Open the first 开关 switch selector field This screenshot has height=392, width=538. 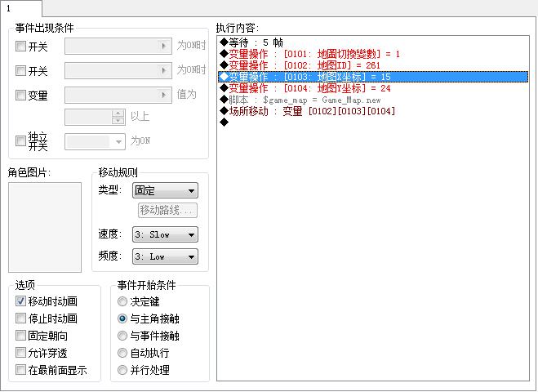click(x=118, y=46)
